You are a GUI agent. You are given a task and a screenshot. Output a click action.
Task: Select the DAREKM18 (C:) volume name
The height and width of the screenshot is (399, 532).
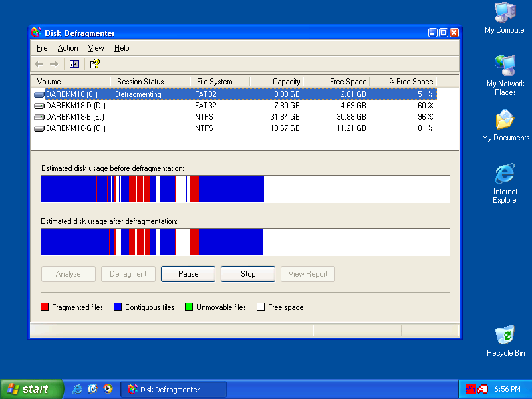72,94
